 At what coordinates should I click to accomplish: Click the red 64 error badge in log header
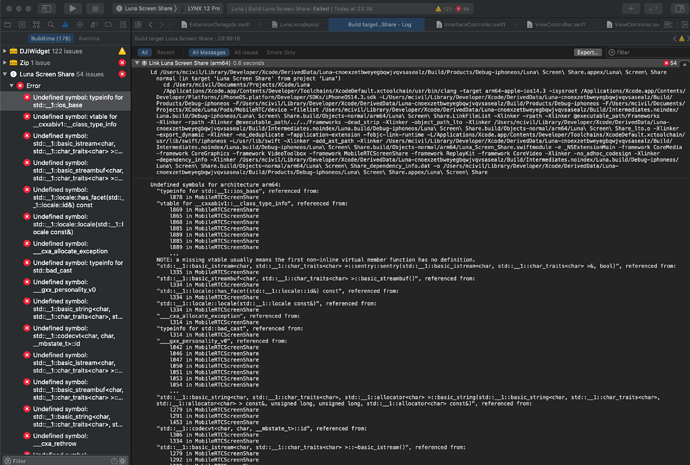671,63
